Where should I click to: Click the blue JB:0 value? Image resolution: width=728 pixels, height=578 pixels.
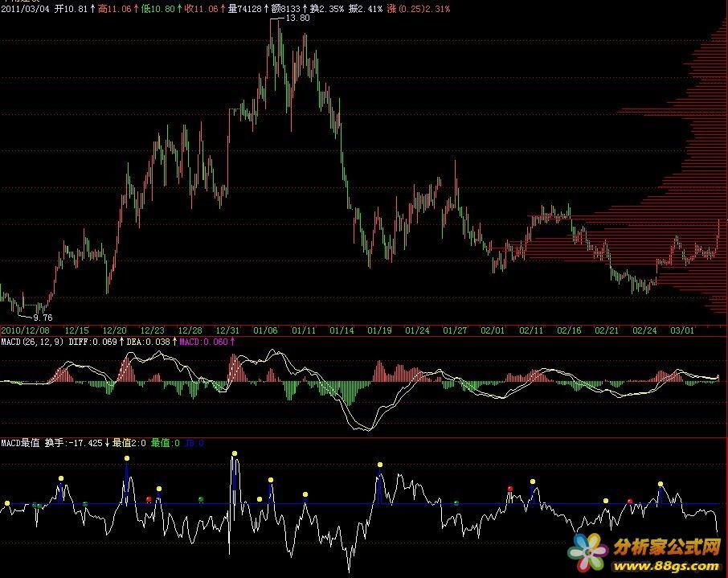(194, 443)
